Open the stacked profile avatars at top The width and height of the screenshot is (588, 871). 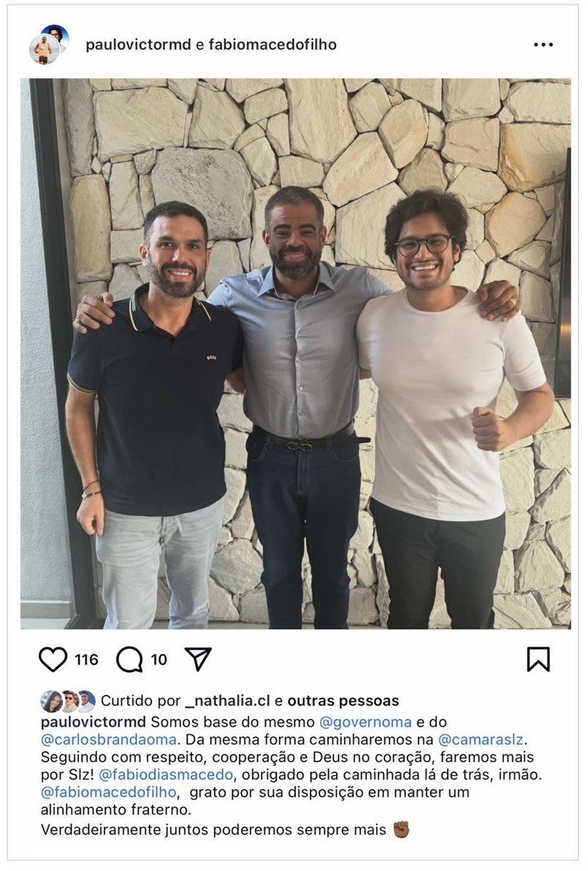pos(49,45)
